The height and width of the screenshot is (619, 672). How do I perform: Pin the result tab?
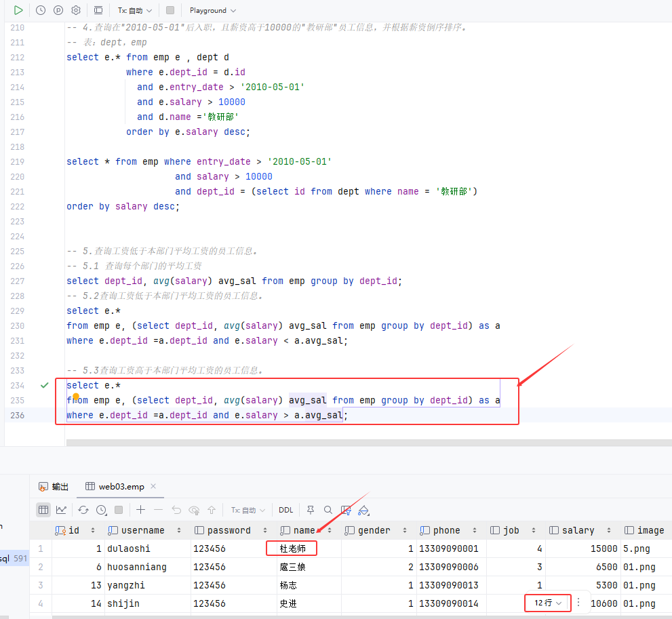click(x=311, y=510)
